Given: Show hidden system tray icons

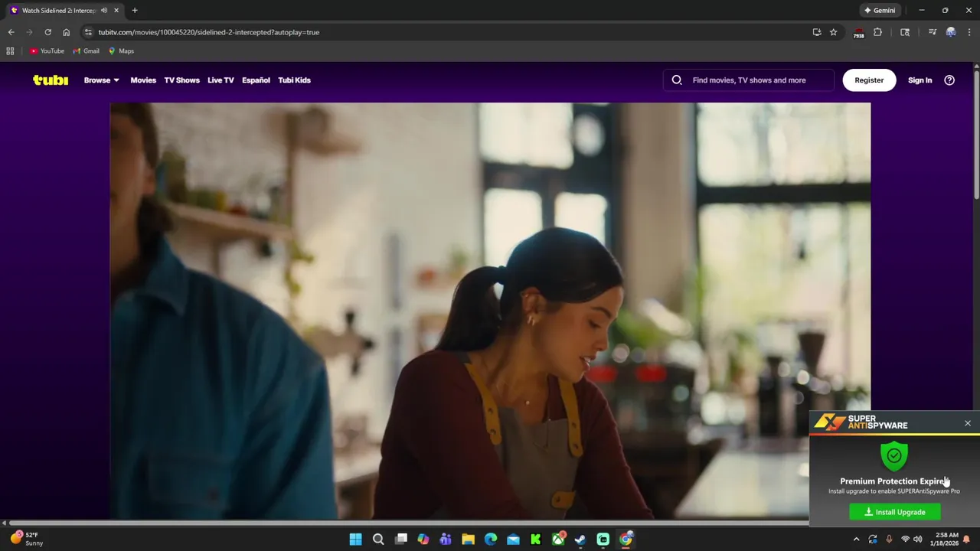Looking at the screenshot, I should (856, 540).
